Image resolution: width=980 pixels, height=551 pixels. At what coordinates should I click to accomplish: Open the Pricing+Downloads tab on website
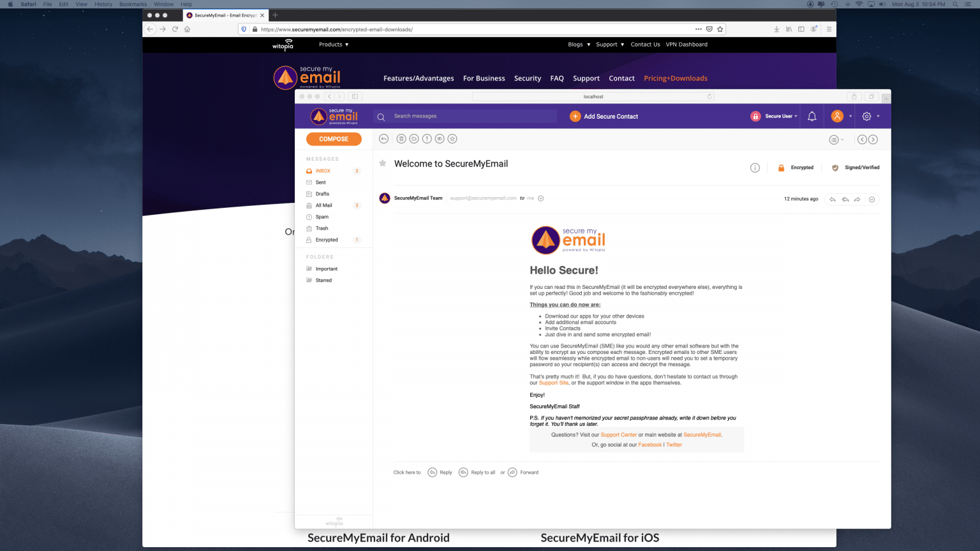pyautogui.click(x=675, y=78)
